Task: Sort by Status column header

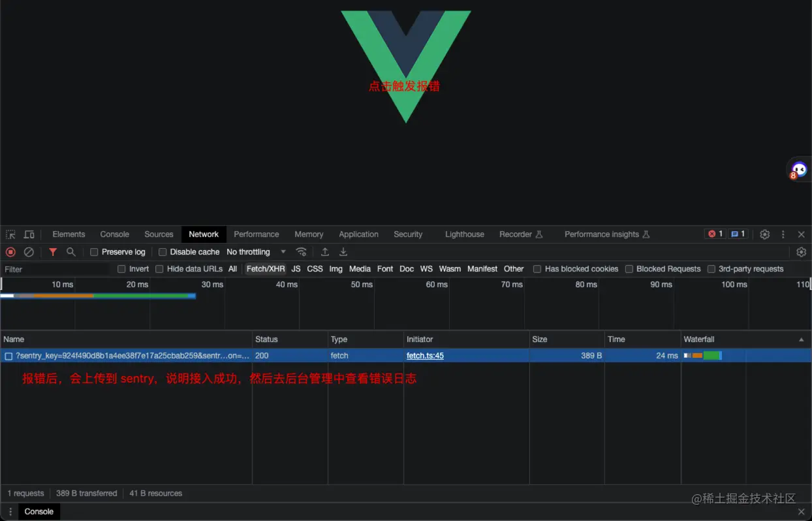Action: tap(290, 339)
